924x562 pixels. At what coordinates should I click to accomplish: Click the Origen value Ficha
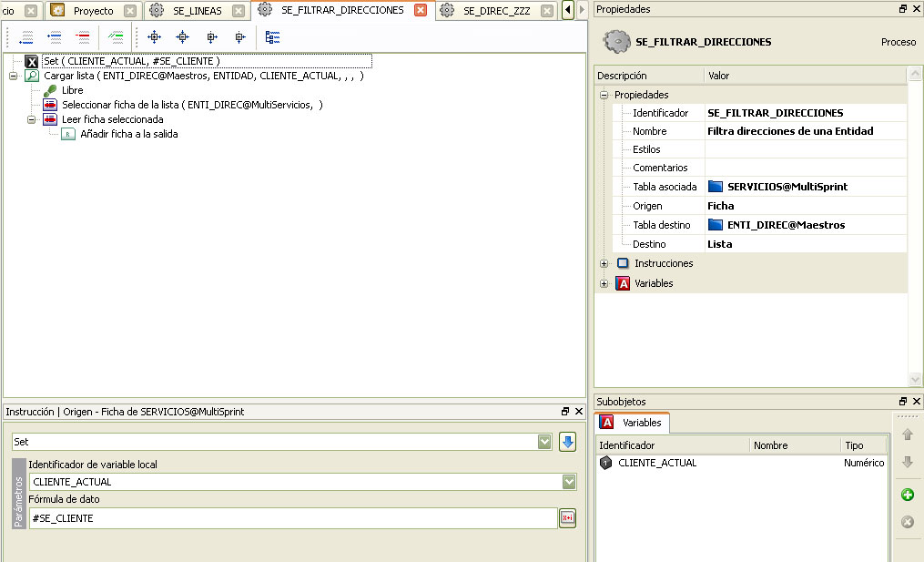[720, 206]
